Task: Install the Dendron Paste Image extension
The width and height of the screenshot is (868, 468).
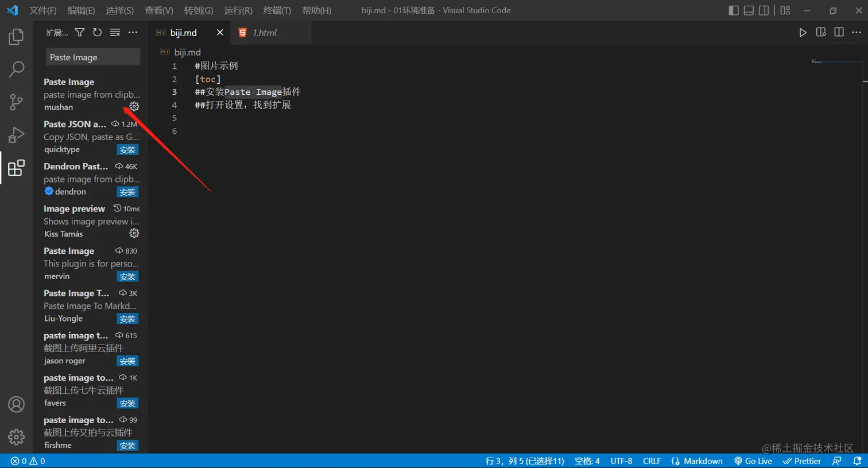Action: (x=127, y=192)
